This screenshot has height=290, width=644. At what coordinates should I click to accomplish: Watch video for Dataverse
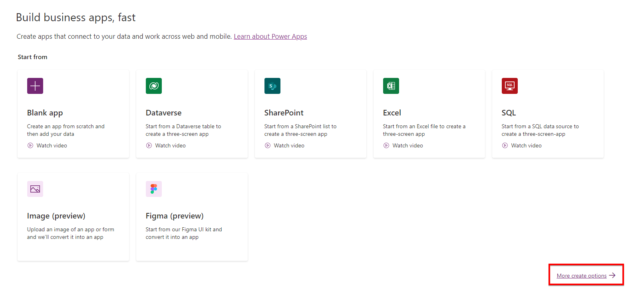point(171,145)
